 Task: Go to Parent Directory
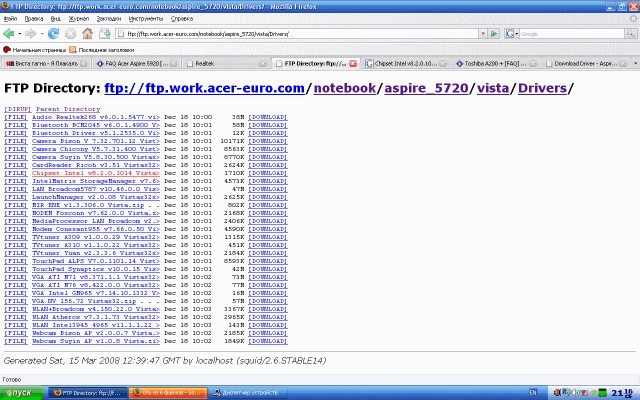[x=68, y=109]
